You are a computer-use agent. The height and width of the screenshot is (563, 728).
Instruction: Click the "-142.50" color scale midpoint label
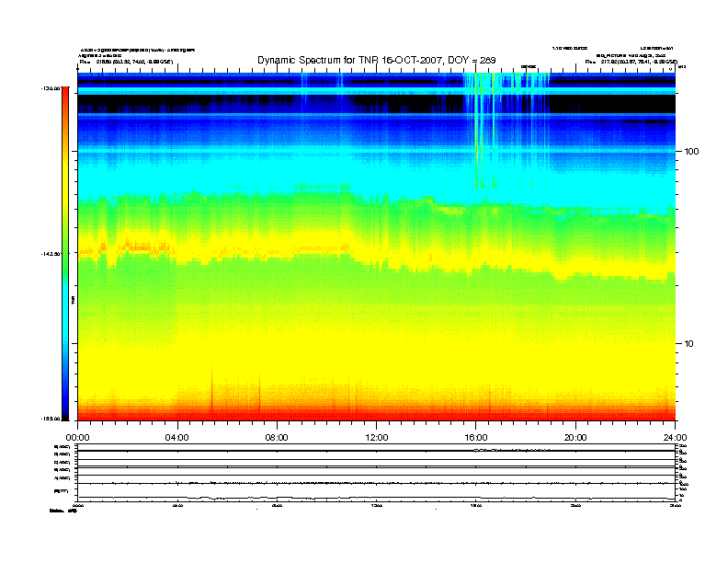(51, 254)
